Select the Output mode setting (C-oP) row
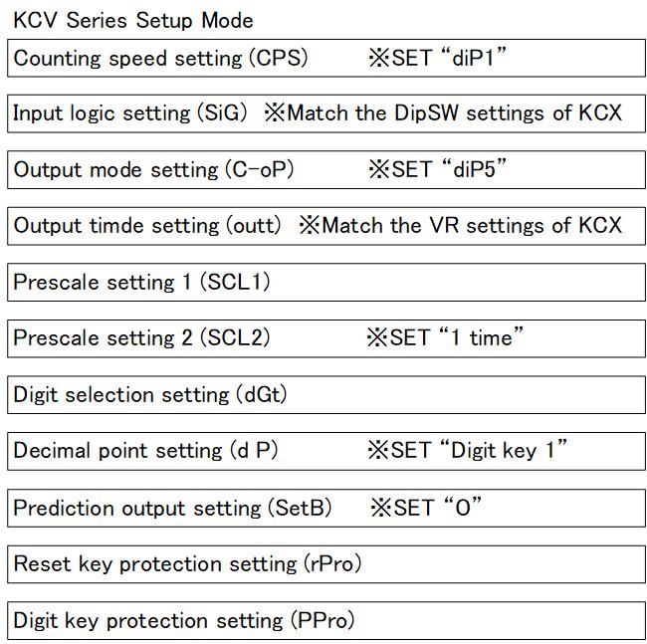 tap(326, 170)
